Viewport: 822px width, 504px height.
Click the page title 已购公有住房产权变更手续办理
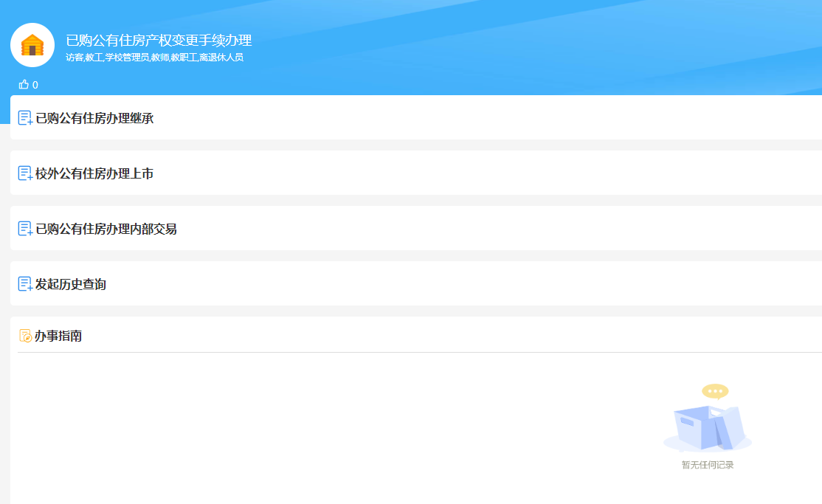coord(159,41)
